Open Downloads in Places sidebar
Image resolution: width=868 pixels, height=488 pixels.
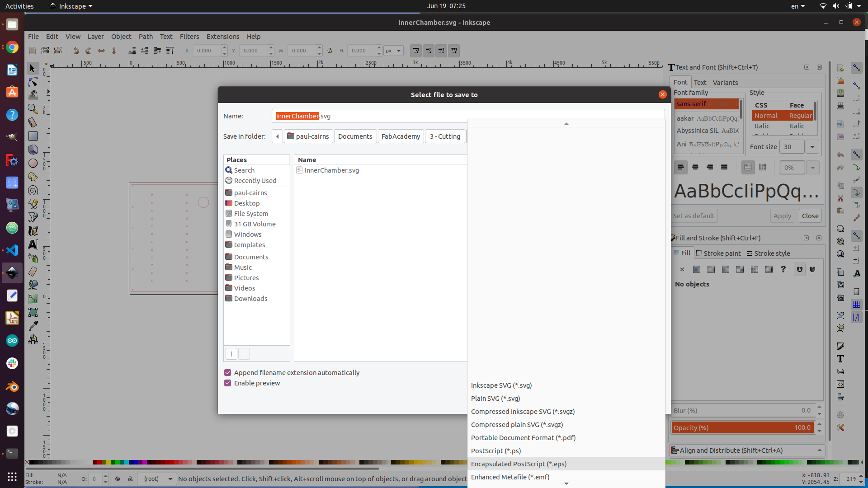(x=250, y=299)
